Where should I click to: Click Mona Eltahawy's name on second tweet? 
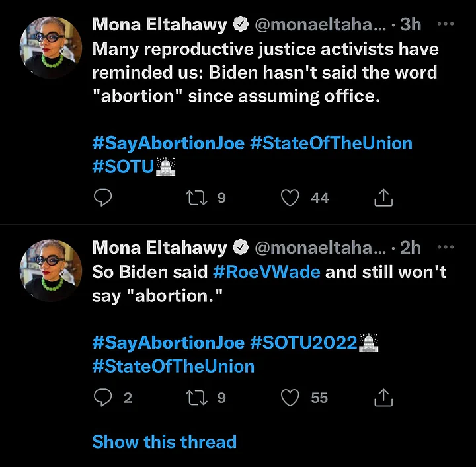[160, 248]
